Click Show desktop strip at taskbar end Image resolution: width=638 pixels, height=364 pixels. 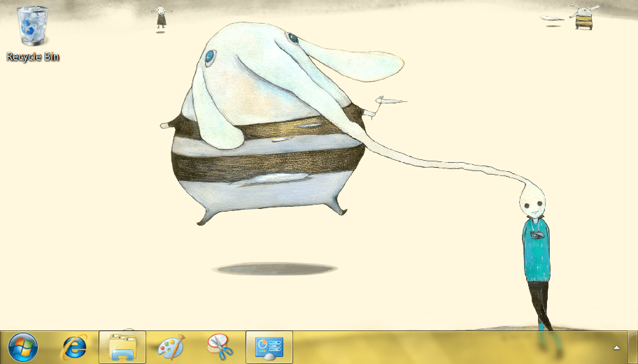(632, 348)
